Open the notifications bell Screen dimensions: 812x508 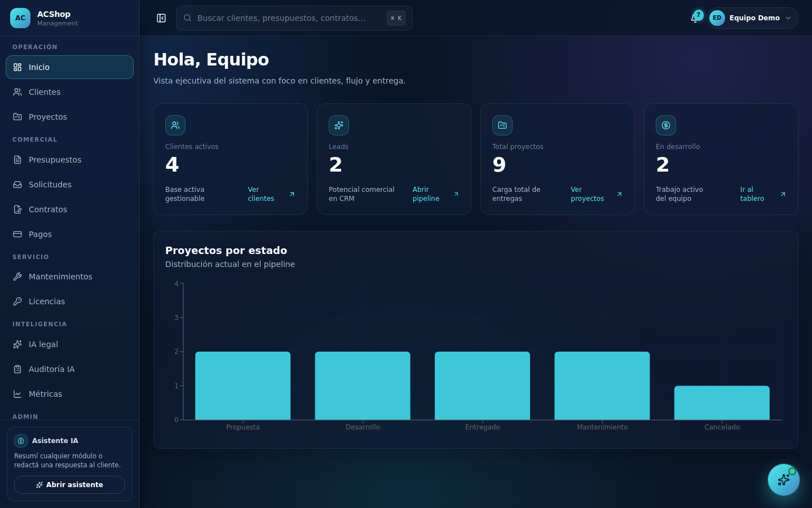coord(694,19)
